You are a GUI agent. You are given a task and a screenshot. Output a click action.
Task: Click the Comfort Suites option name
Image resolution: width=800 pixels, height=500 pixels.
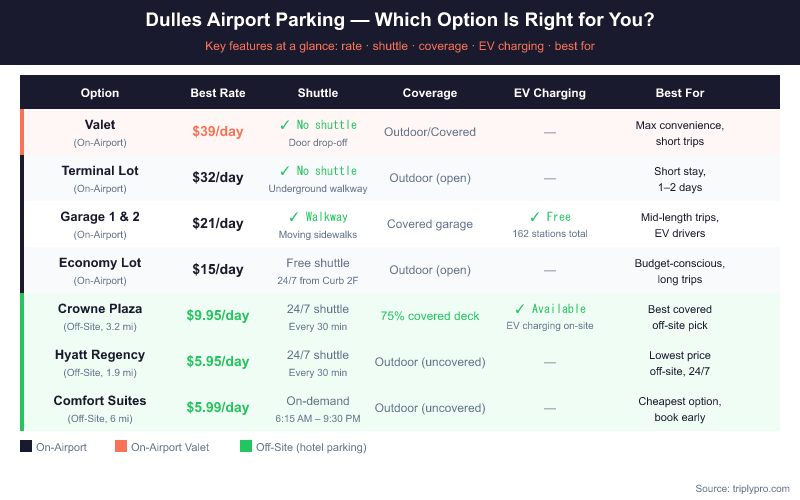click(x=99, y=401)
